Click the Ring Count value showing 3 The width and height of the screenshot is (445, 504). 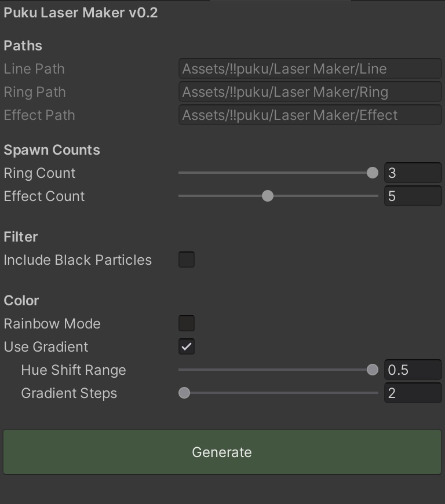pos(413,173)
